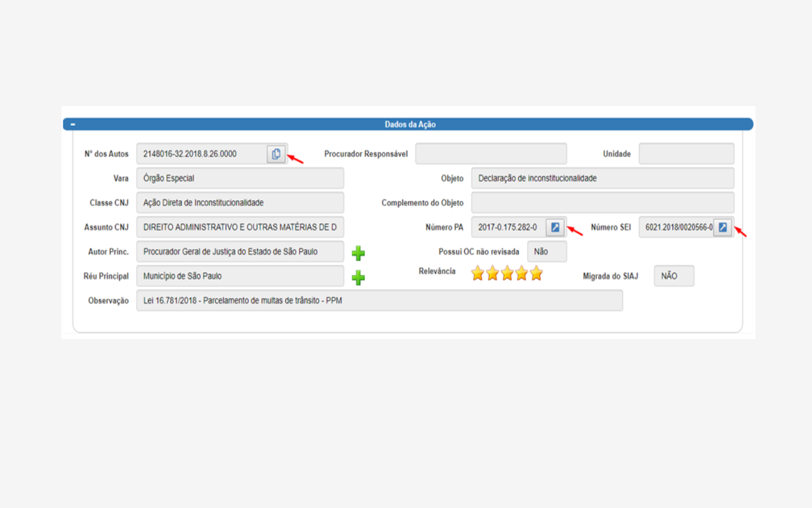
Task: Copy the Nº dos Autos number
Action: pyautogui.click(x=276, y=154)
